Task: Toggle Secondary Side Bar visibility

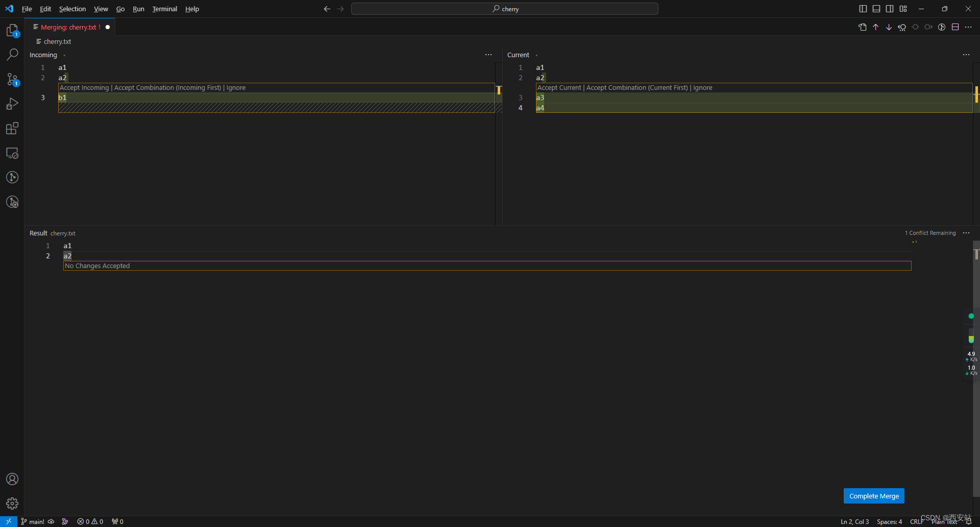Action: [x=890, y=9]
